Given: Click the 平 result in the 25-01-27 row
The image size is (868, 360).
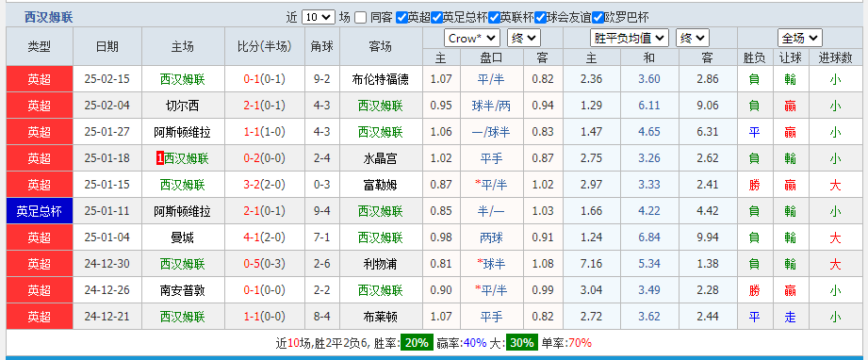Looking at the screenshot, I should (x=754, y=132).
